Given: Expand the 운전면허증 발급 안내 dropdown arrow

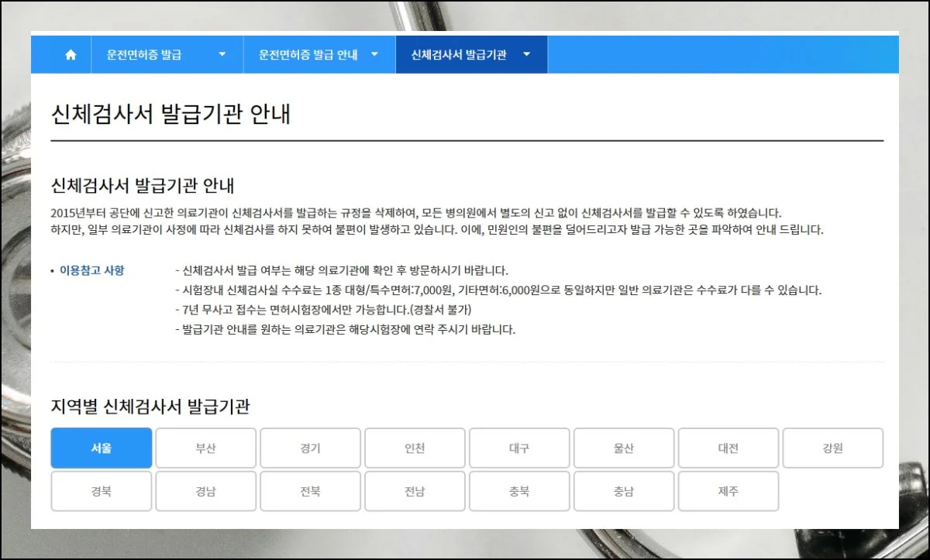Looking at the screenshot, I should tap(374, 54).
